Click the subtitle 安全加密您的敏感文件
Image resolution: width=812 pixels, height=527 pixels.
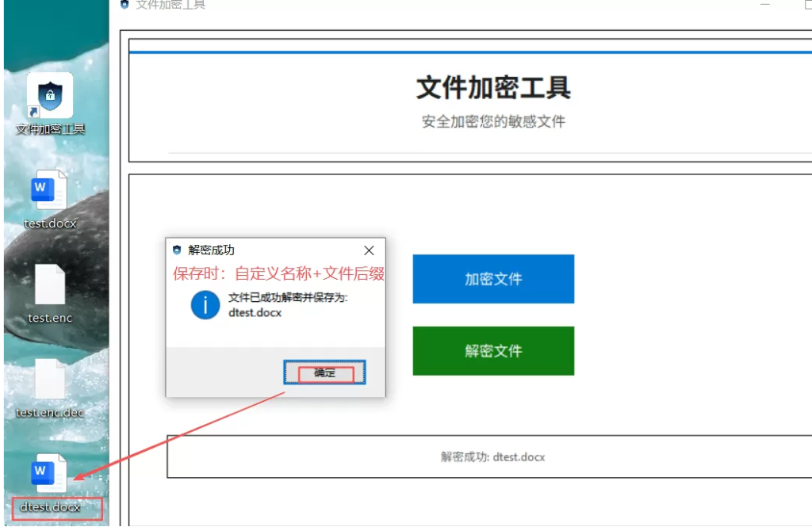coord(493,122)
